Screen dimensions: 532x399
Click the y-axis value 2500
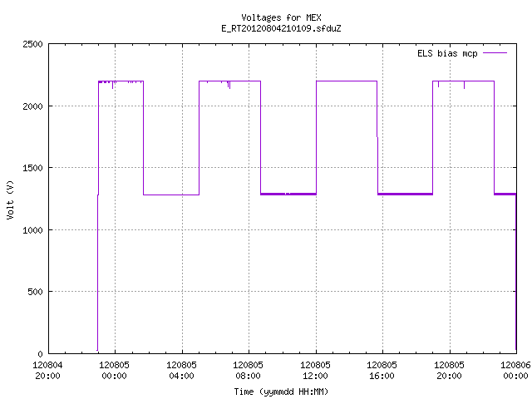32,44
